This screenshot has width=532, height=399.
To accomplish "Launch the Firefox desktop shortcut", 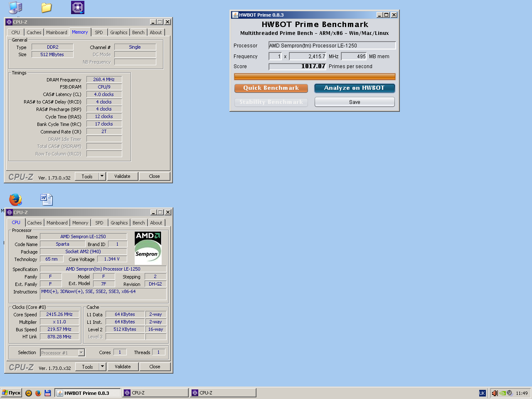I will point(15,199).
